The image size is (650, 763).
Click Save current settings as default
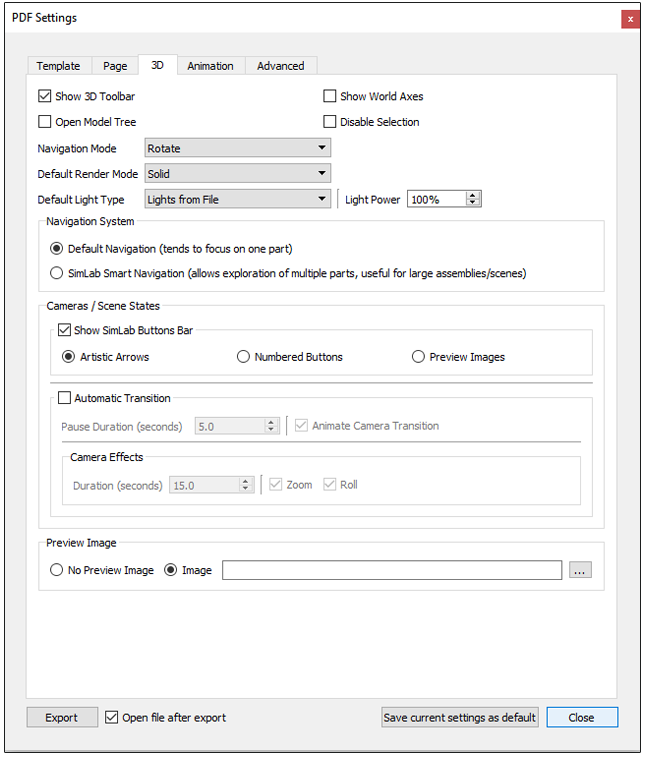pos(460,717)
